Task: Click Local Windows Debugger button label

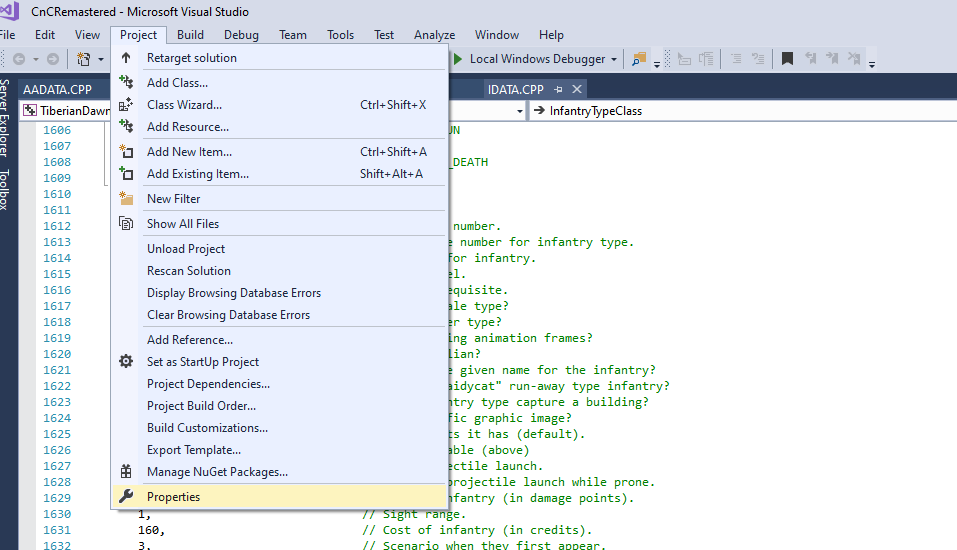Action: point(538,59)
